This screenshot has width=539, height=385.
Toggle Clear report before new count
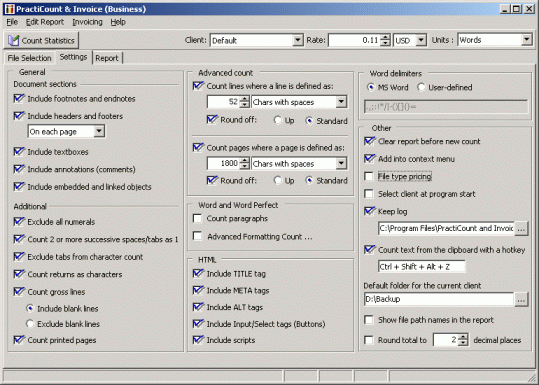369,141
